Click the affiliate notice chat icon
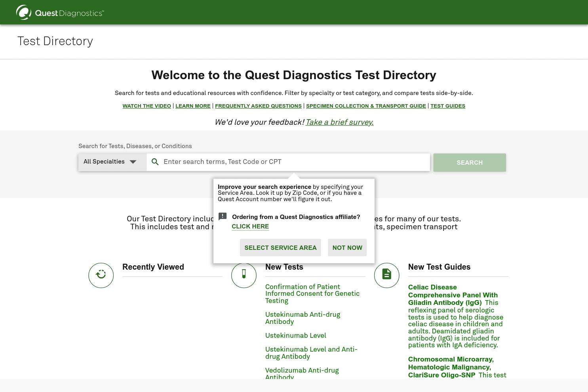The image size is (588, 392). point(223,217)
